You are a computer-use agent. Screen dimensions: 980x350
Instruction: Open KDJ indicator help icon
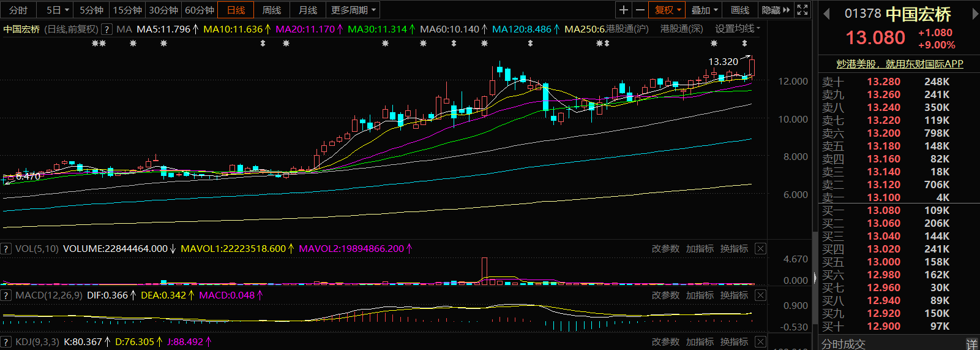[6, 341]
